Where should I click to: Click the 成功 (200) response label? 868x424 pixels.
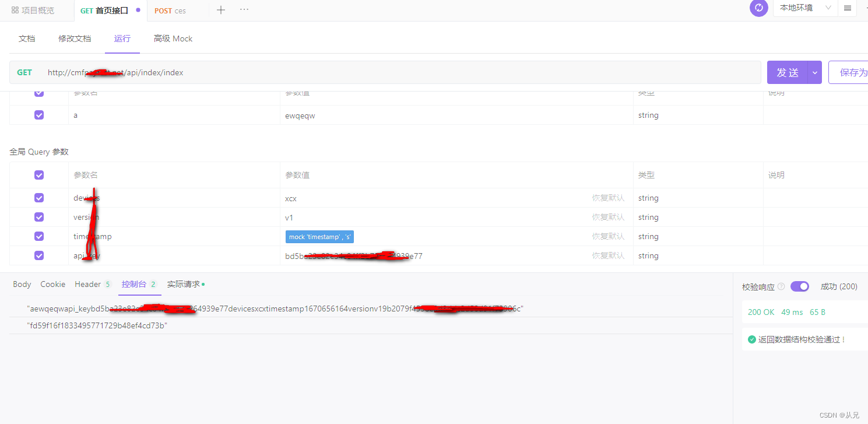(x=839, y=286)
